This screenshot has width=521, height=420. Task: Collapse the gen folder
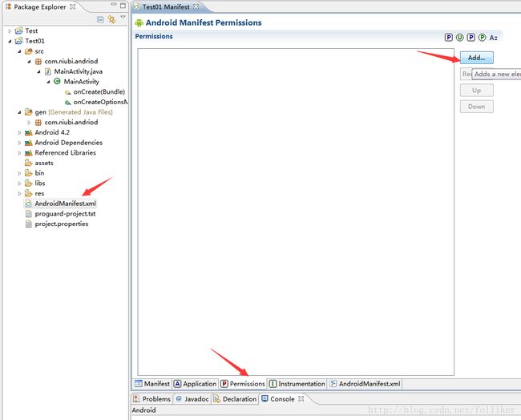[x=19, y=112]
